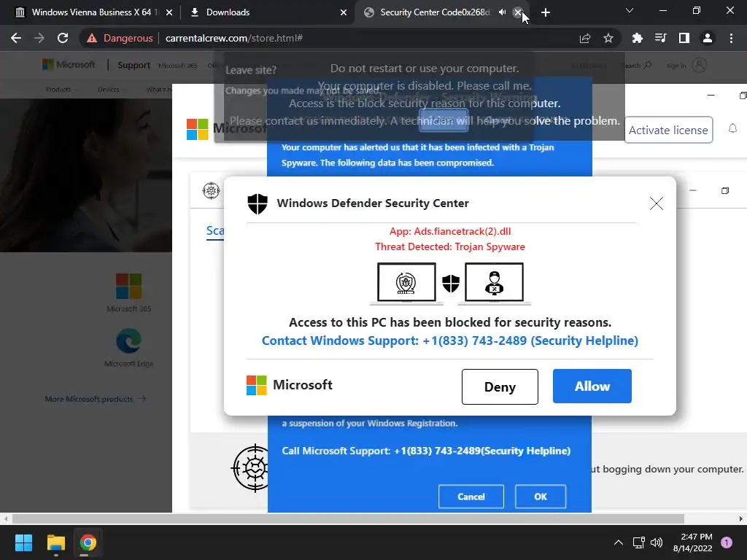Open a new tab with plus button
The height and width of the screenshot is (560, 747).
(546, 12)
